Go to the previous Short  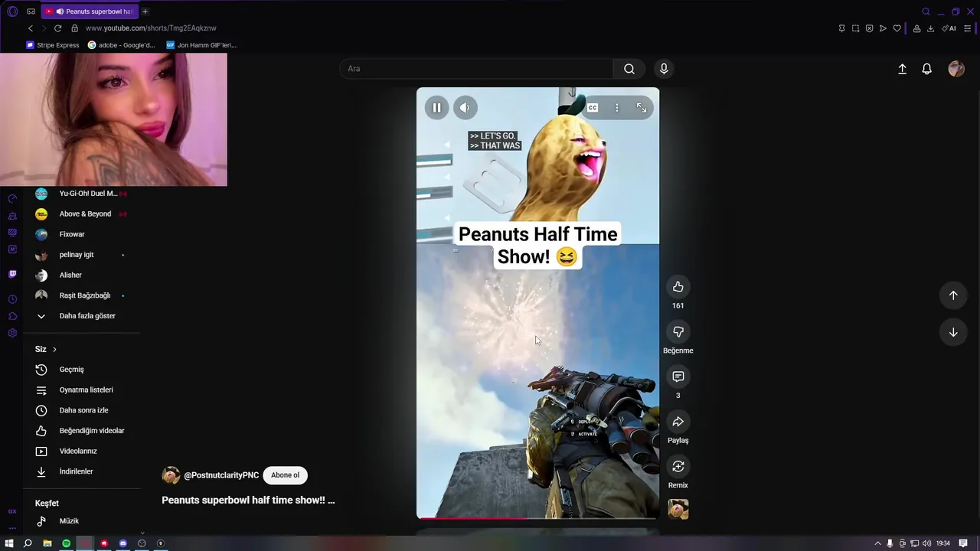coord(953,295)
